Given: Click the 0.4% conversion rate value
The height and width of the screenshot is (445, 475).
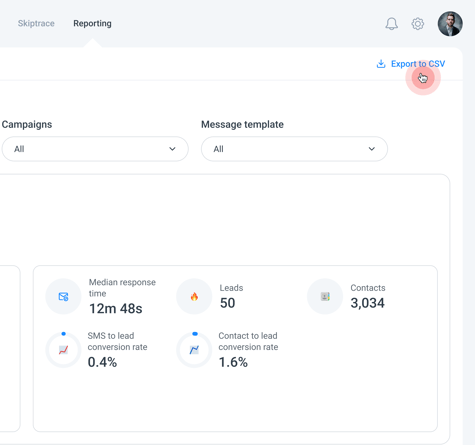Looking at the screenshot, I should pos(102,362).
